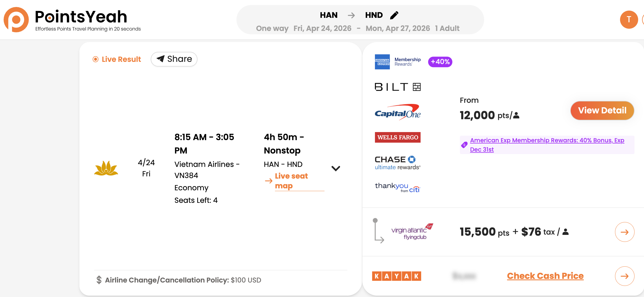Click the Capital One logo
Image resolution: width=644 pixels, height=297 pixels.
point(397,112)
